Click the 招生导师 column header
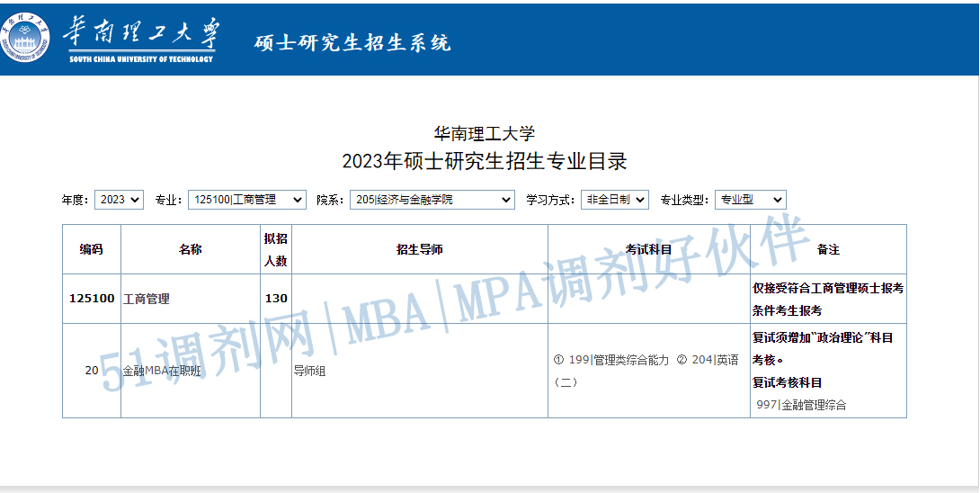The image size is (980, 493). click(419, 249)
